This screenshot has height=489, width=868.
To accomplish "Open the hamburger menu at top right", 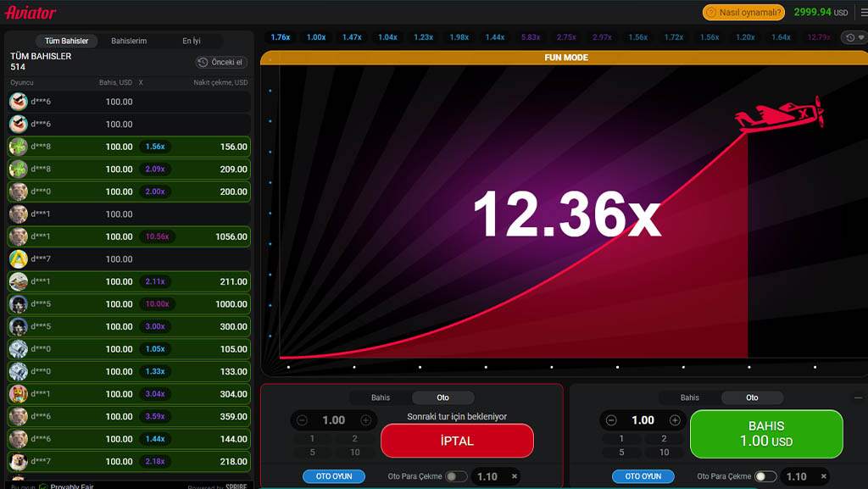I will (x=863, y=13).
